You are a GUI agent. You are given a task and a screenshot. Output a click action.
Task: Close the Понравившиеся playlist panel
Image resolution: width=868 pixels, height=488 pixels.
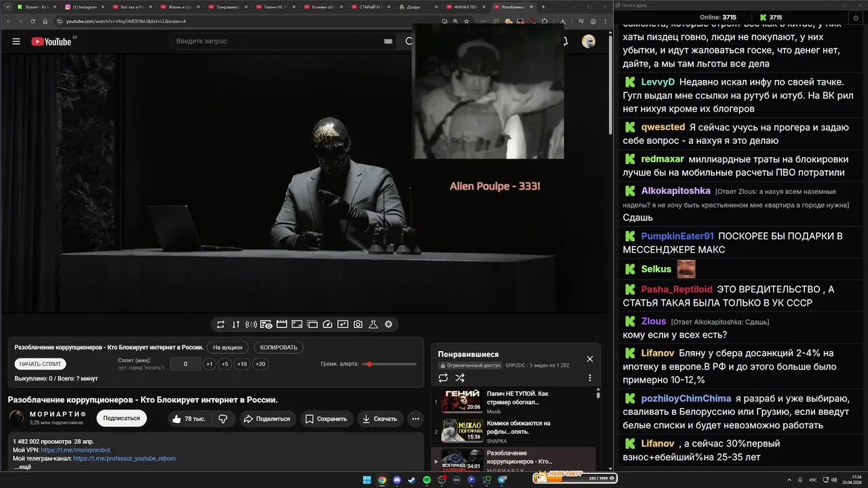590,359
